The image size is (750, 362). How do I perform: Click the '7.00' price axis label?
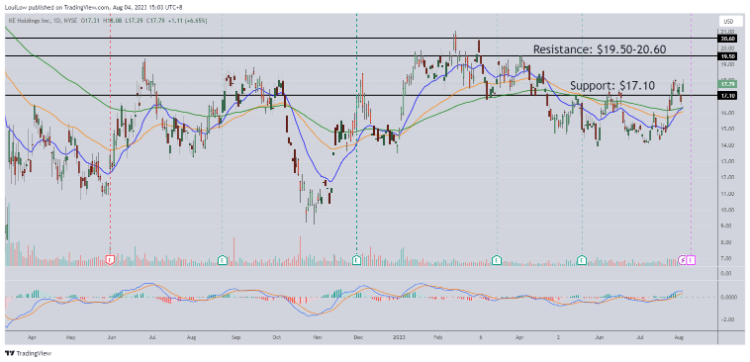click(727, 258)
